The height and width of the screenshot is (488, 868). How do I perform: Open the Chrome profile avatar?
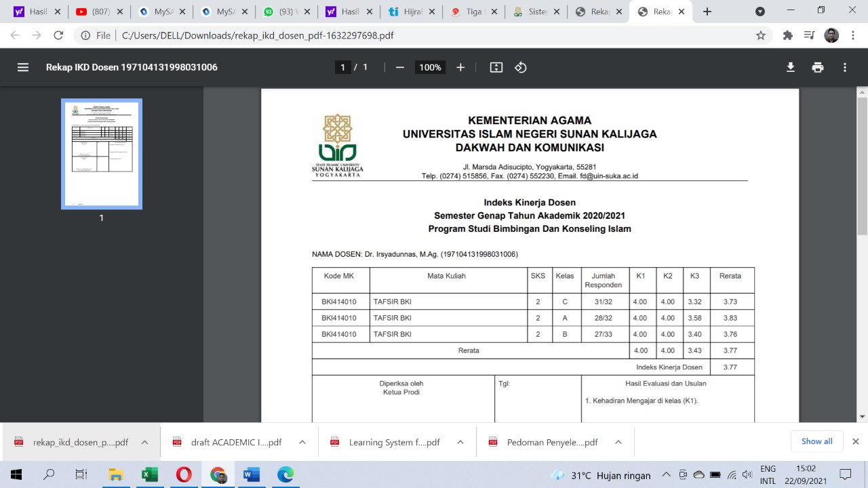tap(831, 35)
